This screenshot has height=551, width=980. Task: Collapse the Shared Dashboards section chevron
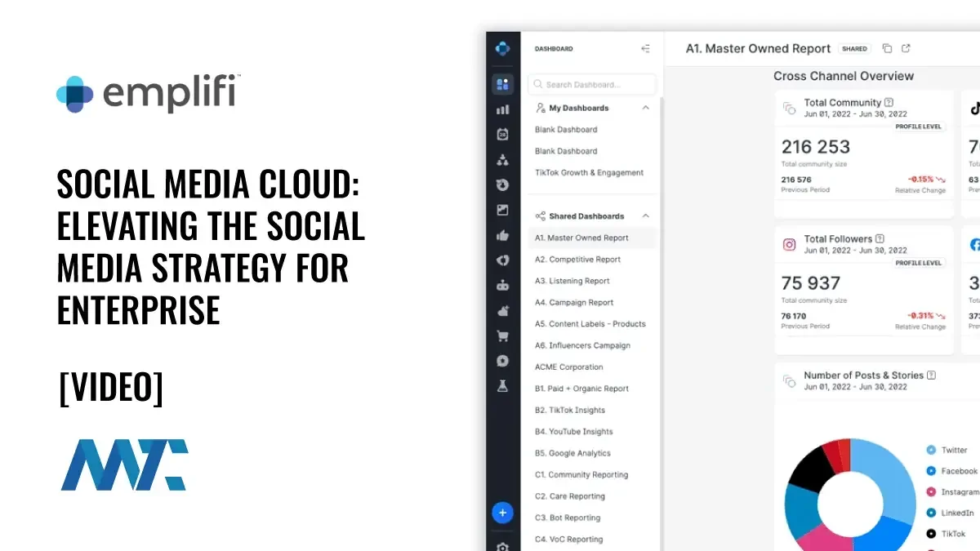pyautogui.click(x=646, y=216)
